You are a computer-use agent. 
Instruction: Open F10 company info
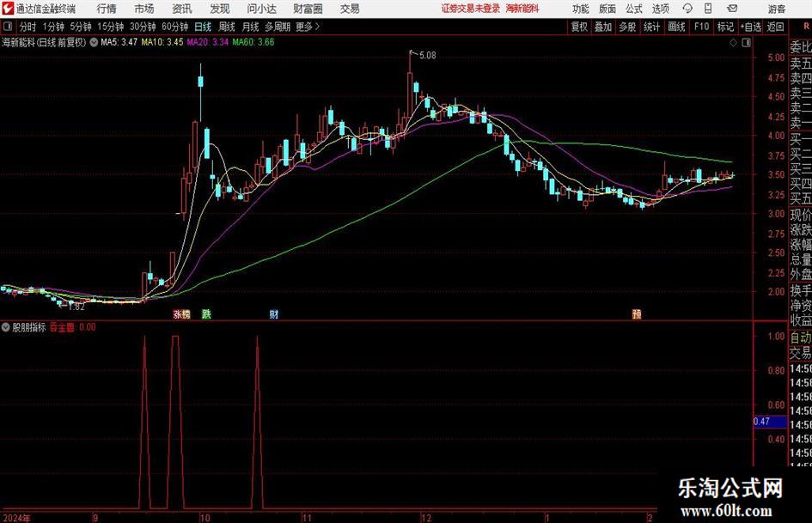701,27
